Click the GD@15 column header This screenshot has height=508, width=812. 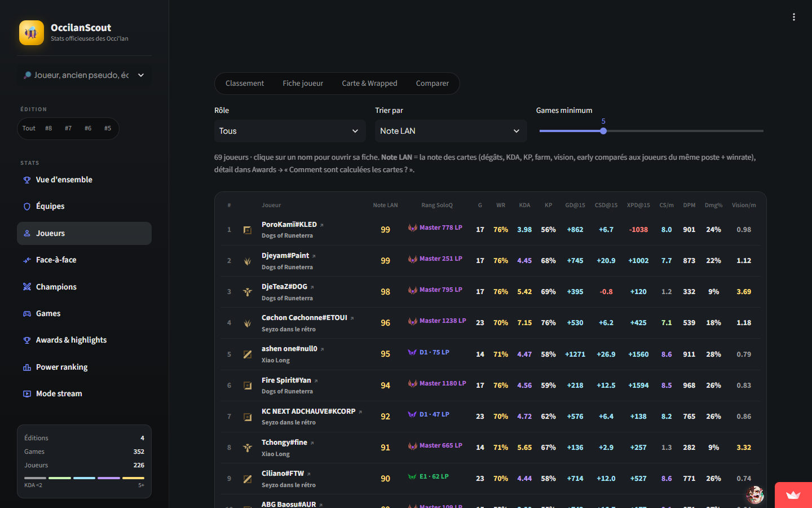click(575, 205)
